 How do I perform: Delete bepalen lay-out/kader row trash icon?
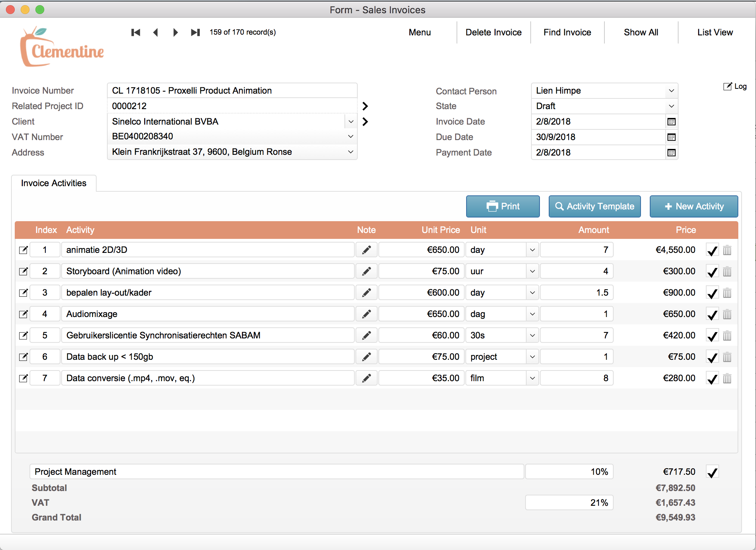point(727,293)
